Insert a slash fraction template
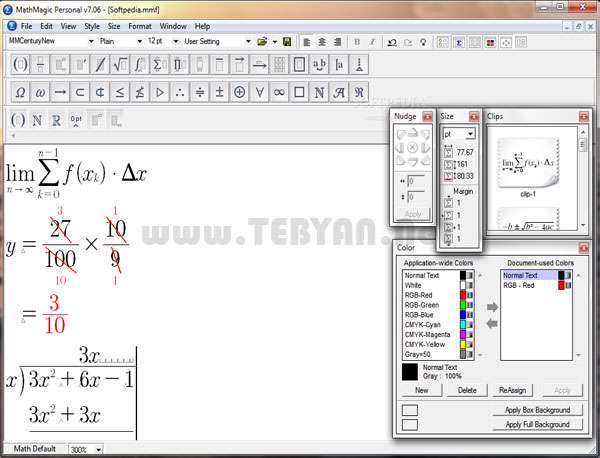 [x=100, y=64]
